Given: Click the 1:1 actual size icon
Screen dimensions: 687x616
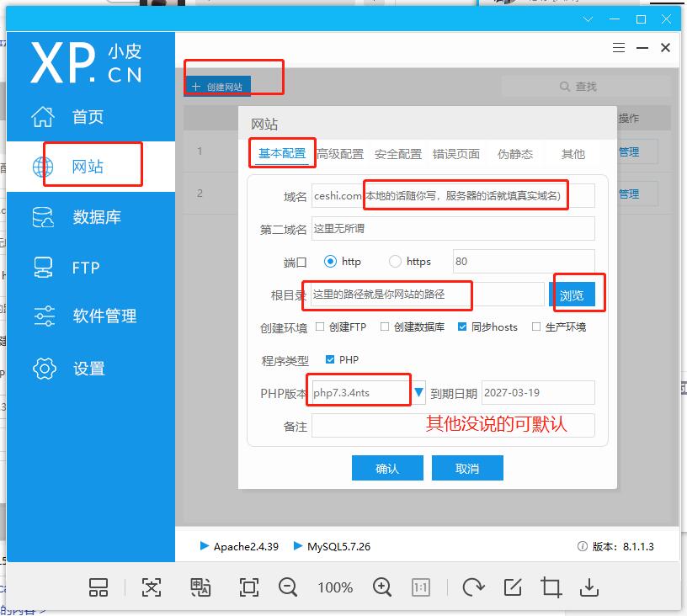Looking at the screenshot, I should [421, 587].
